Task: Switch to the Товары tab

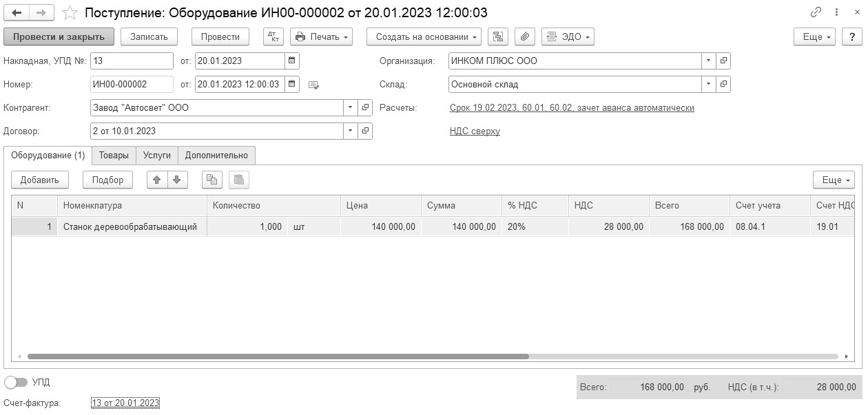Action: click(114, 155)
